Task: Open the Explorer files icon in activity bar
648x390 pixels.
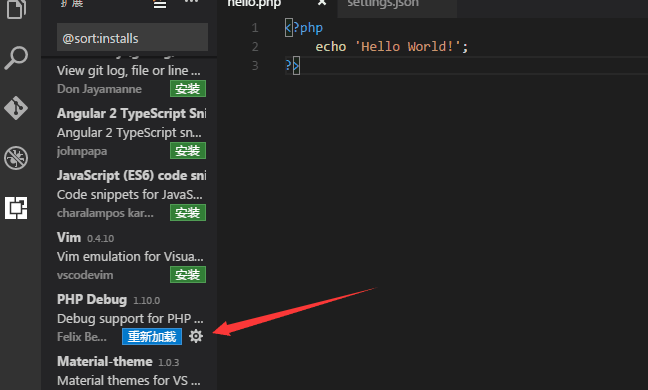Action: coord(16,8)
